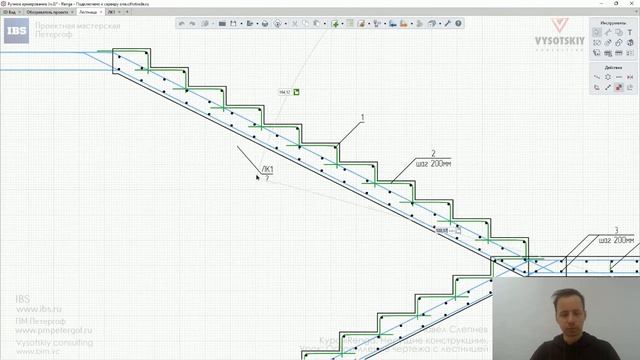Click the Undo arrow in the top toolbar
The height and width of the screenshot is (360, 640).
[x=182, y=24]
